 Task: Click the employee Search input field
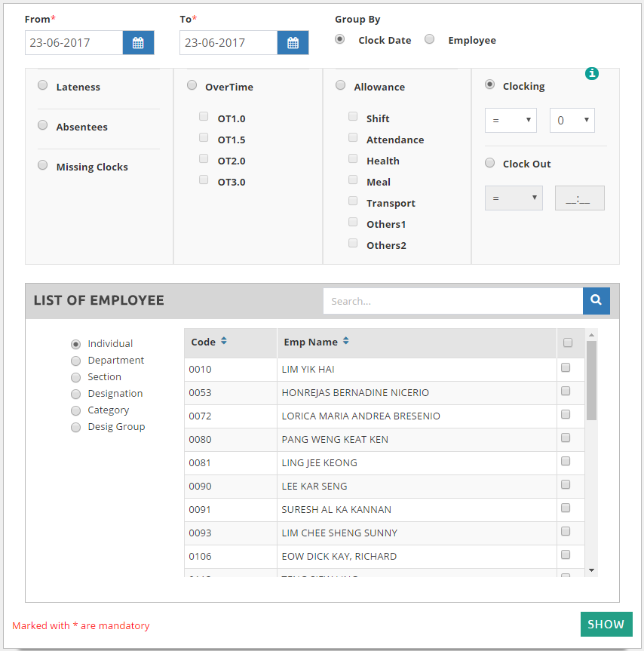pyautogui.click(x=452, y=301)
